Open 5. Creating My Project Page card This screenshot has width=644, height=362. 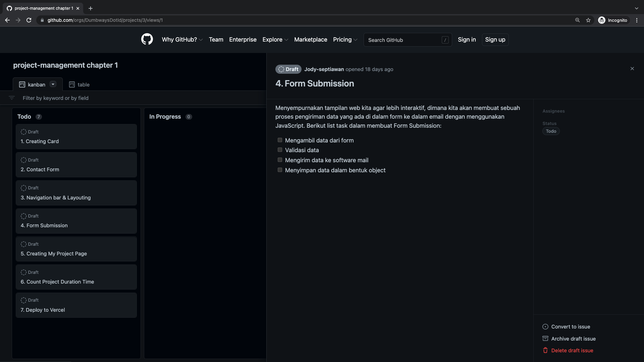point(76,249)
